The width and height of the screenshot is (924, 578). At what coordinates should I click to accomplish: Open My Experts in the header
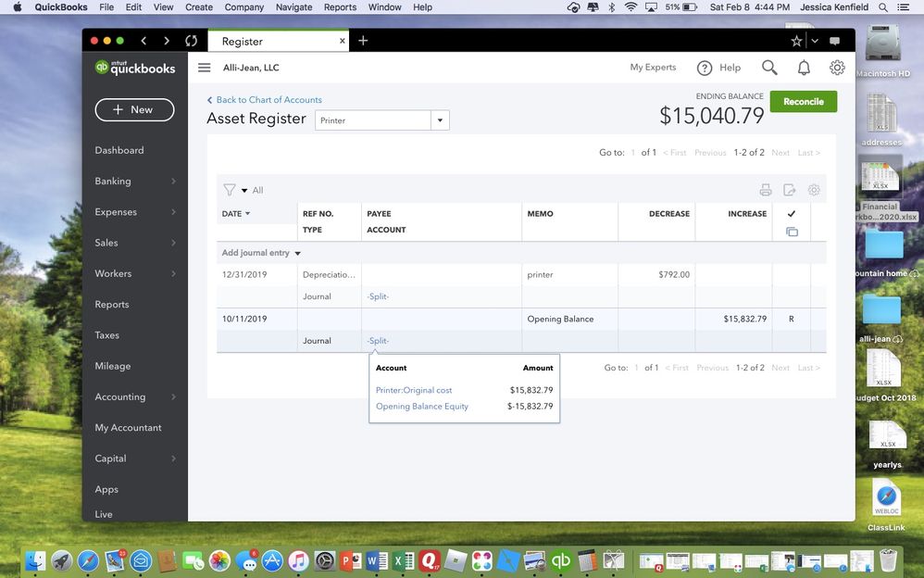653,68
